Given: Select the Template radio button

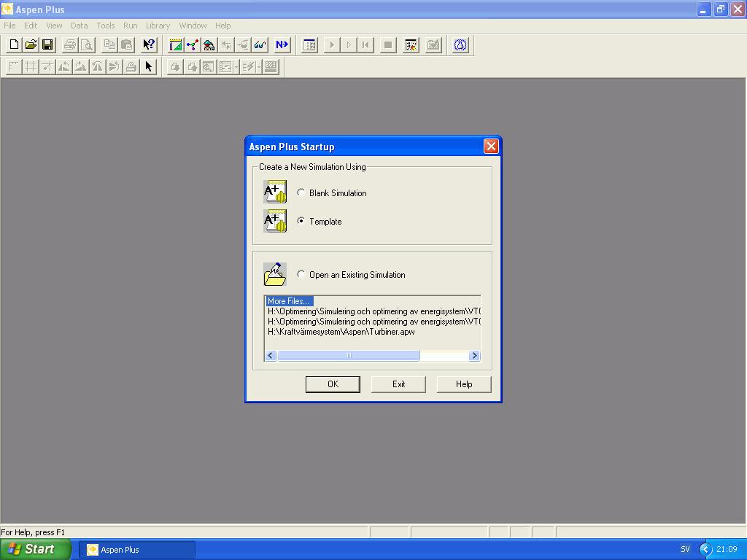Looking at the screenshot, I should pyautogui.click(x=301, y=221).
